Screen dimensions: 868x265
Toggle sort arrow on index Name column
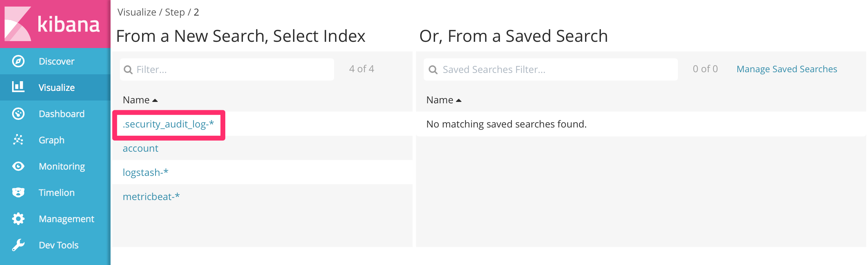coord(155,100)
